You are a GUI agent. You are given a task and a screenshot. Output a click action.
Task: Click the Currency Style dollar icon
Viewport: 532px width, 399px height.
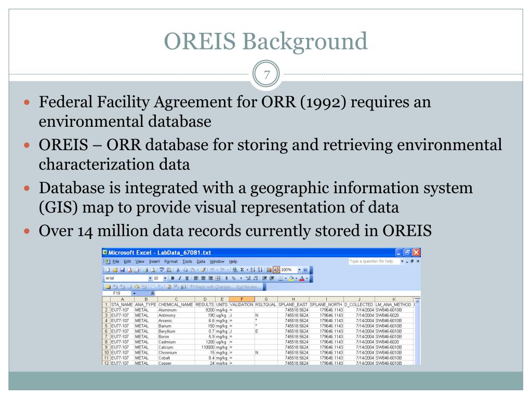point(227,278)
